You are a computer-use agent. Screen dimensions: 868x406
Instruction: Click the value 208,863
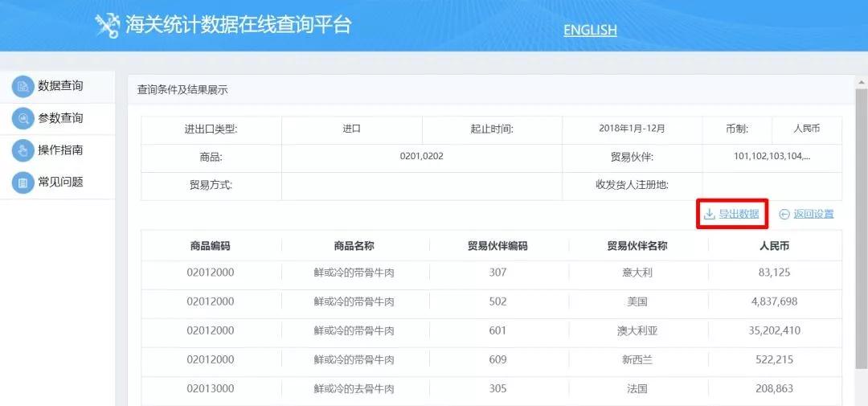[775, 389]
